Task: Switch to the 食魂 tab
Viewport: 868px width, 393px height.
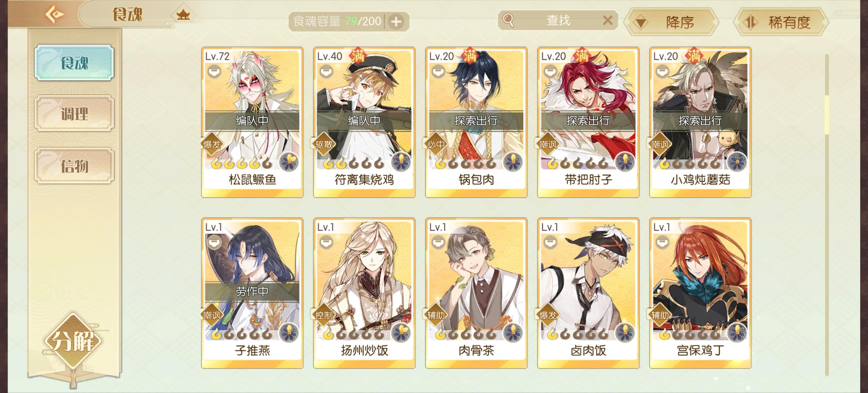Action: pos(75,63)
